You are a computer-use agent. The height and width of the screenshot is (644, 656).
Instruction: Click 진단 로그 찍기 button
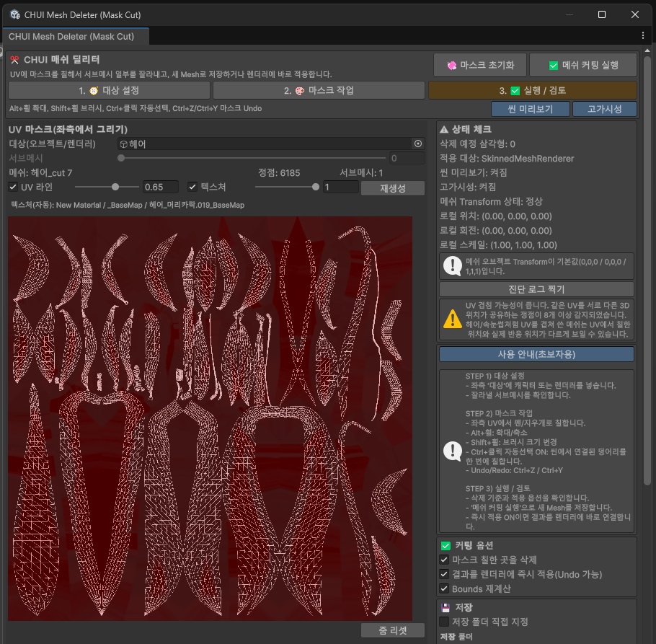[536, 289]
